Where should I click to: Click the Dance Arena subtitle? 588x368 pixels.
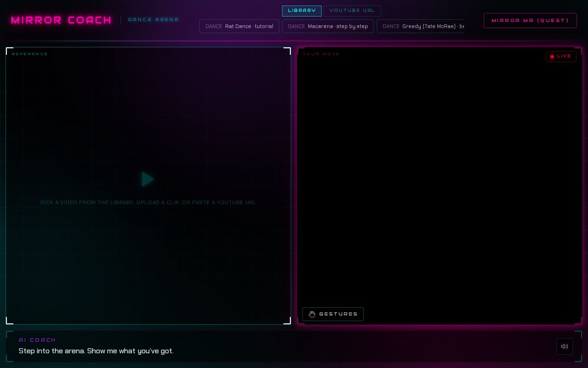pyautogui.click(x=153, y=20)
